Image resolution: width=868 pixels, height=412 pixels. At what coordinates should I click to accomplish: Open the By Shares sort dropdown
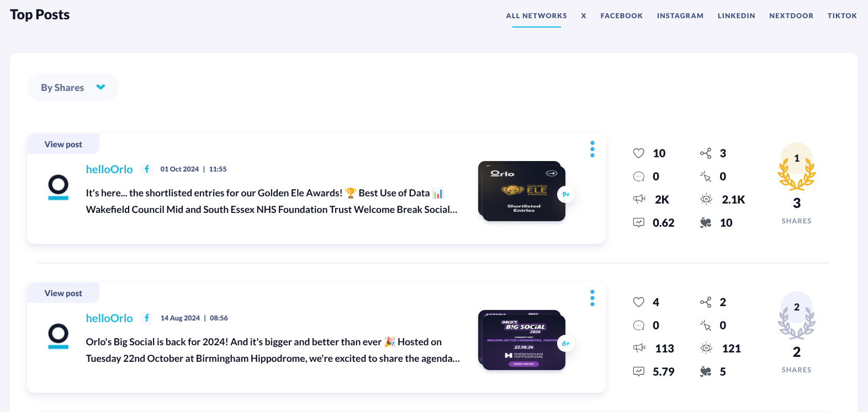coord(72,87)
